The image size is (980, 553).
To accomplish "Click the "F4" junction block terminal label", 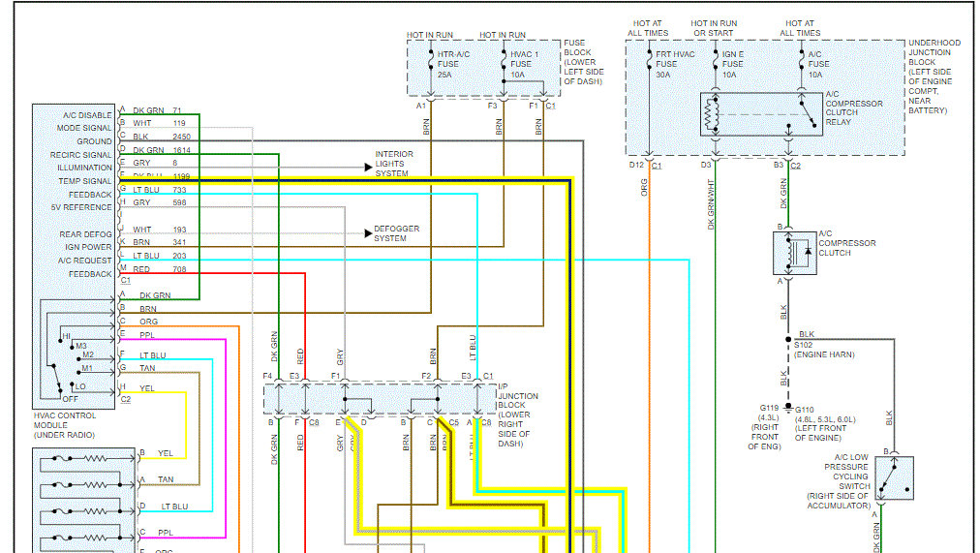I will pos(267,376).
